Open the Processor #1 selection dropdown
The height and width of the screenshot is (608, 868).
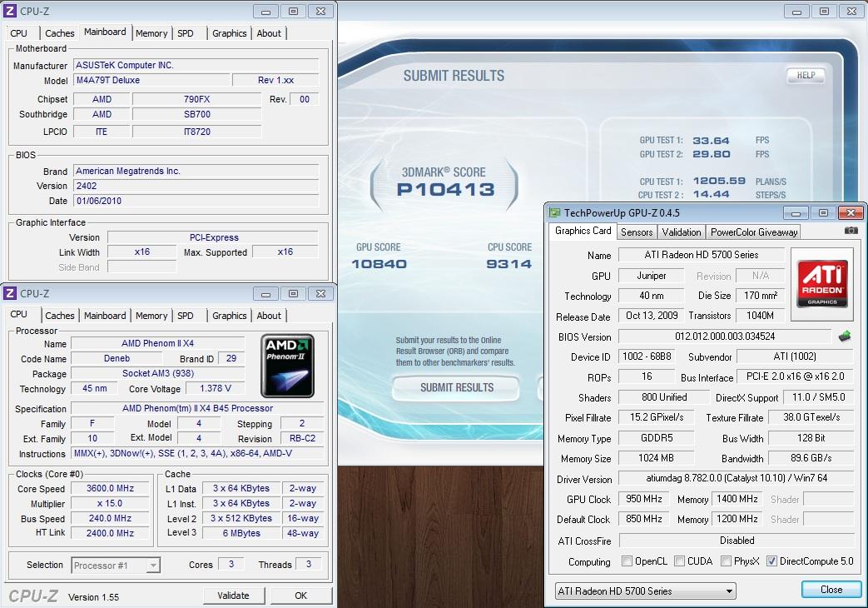tap(153, 566)
